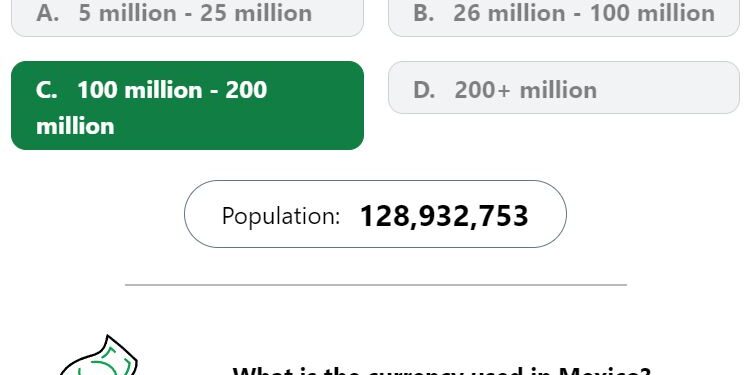Click the word 'million' on answer C's second line
748x375 pixels.
[x=75, y=126]
